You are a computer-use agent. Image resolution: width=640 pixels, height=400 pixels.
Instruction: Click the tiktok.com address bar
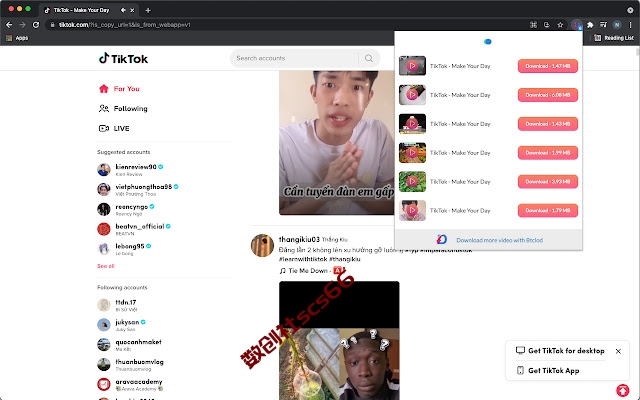pos(286,25)
